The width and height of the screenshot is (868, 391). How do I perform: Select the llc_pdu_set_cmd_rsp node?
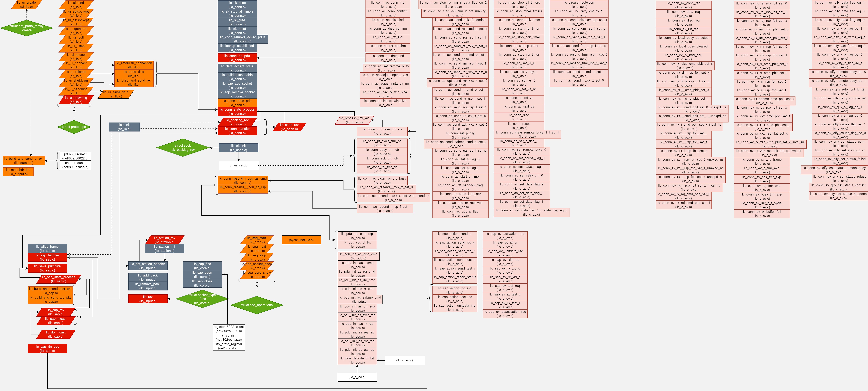click(x=357, y=236)
